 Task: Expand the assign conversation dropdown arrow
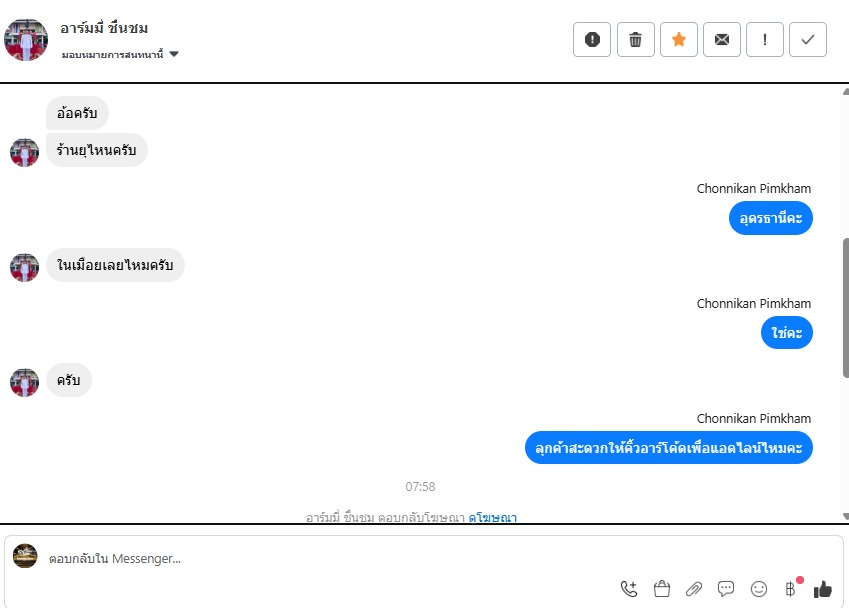(174, 54)
